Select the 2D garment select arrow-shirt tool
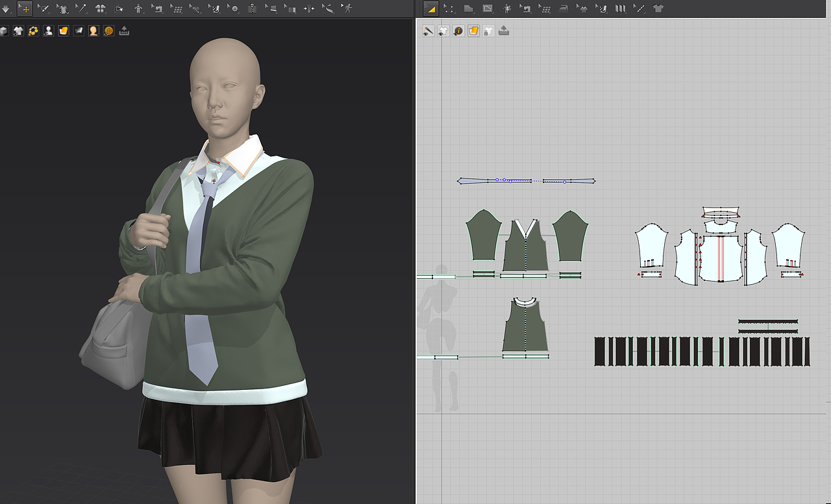The image size is (831, 504). coord(583,8)
